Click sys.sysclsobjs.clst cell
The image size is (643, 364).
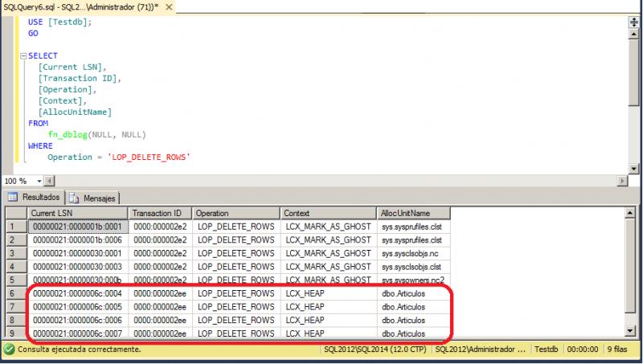pyautogui.click(x=413, y=267)
